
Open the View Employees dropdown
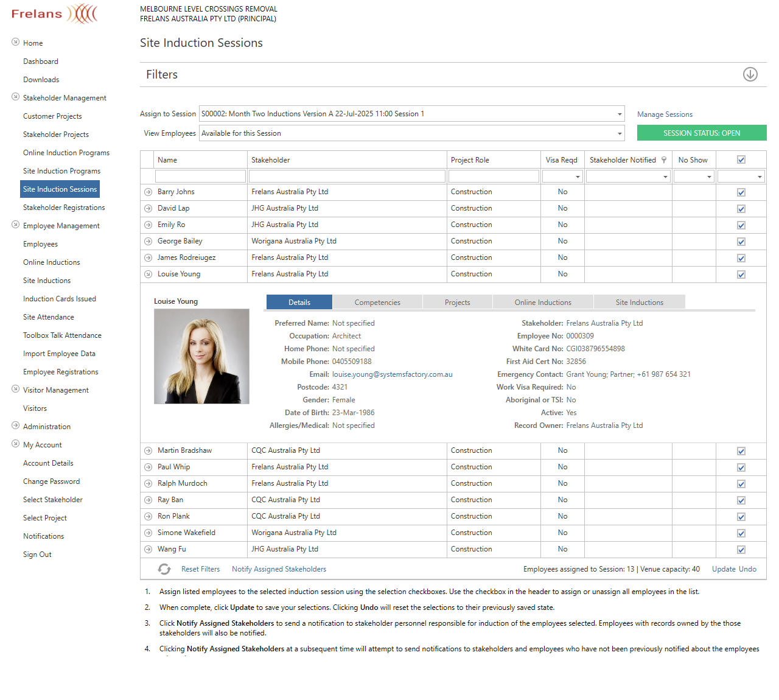620,133
